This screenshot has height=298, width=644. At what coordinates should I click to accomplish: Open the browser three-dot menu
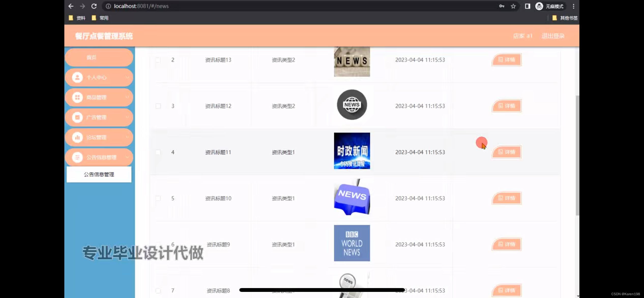pyautogui.click(x=574, y=6)
